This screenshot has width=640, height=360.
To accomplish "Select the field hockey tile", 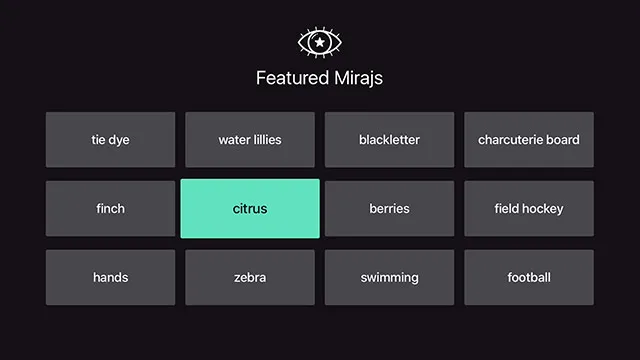I will pyautogui.click(x=529, y=209).
